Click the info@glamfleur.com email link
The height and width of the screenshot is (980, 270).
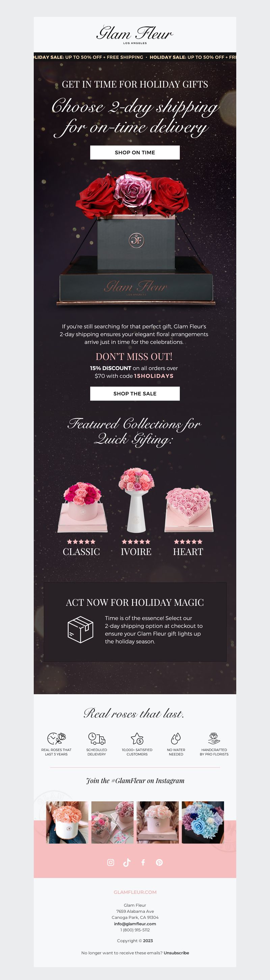[135, 923]
